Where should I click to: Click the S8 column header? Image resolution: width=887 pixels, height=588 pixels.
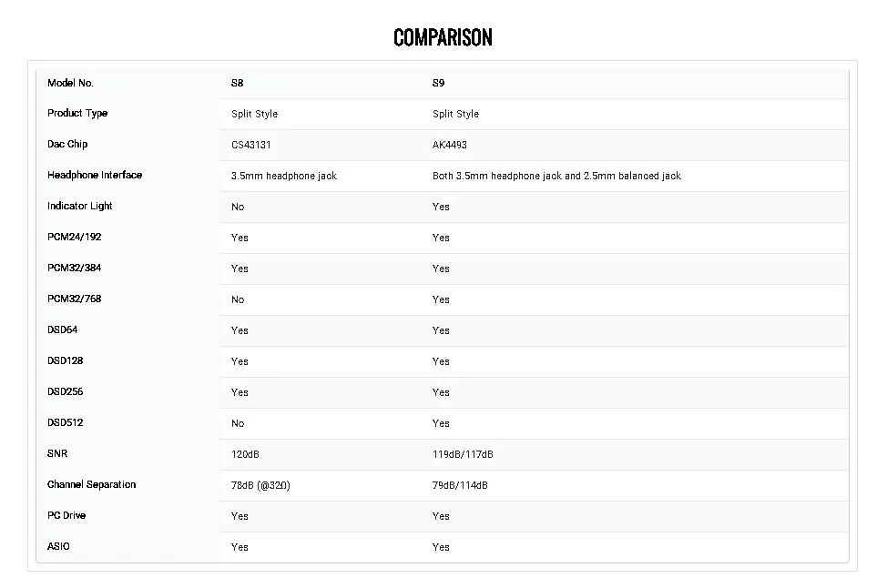pyautogui.click(x=237, y=83)
